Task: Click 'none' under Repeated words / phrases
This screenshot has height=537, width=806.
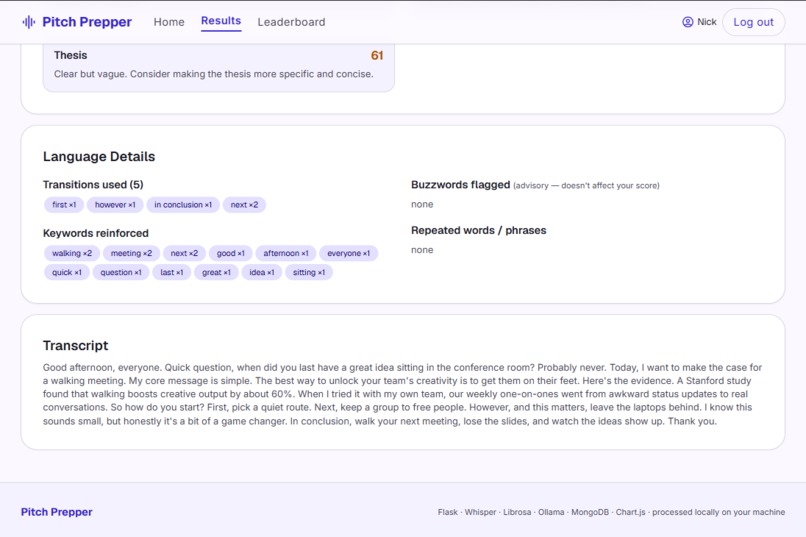Action: click(x=422, y=250)
